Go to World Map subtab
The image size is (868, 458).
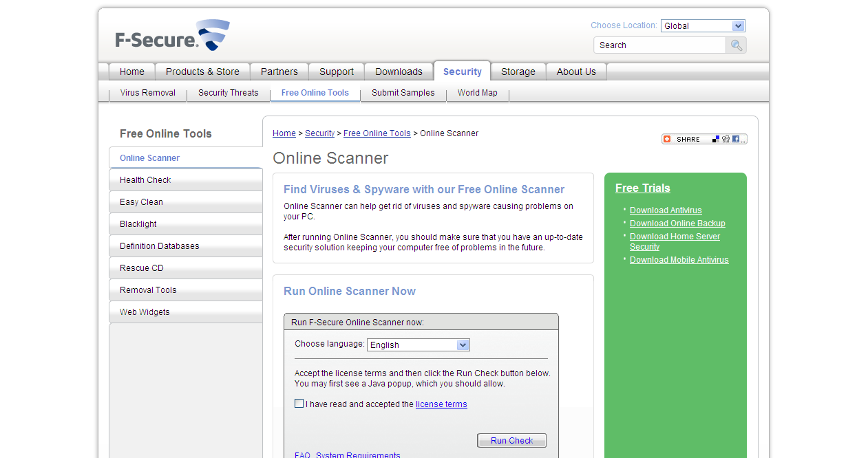(478, 93)
